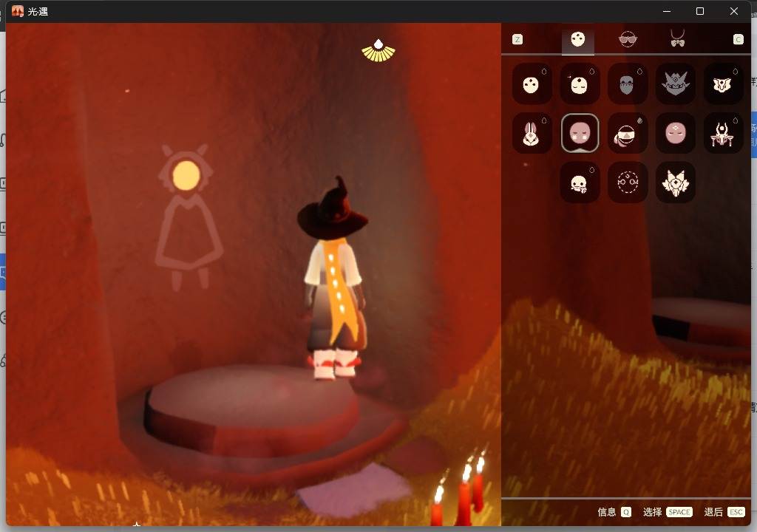Screen dimensions: 757x532
Task: Pick the gray stitched-mouth mask
Action: (x=627, y=84)
